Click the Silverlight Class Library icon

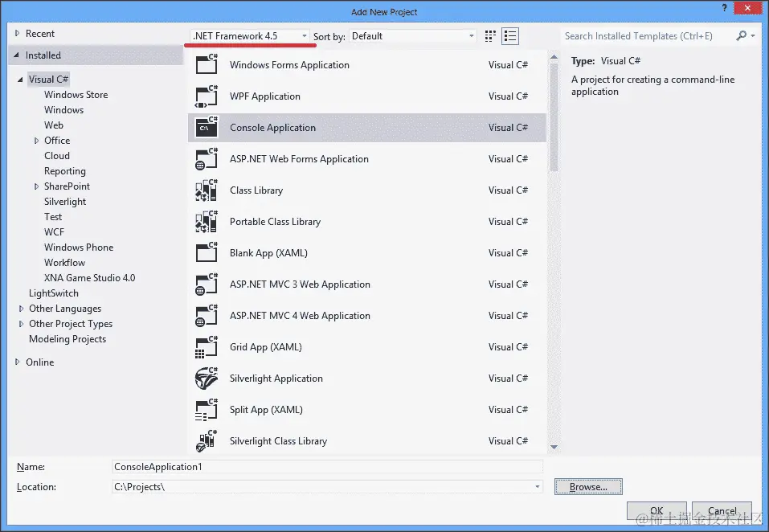207,441
